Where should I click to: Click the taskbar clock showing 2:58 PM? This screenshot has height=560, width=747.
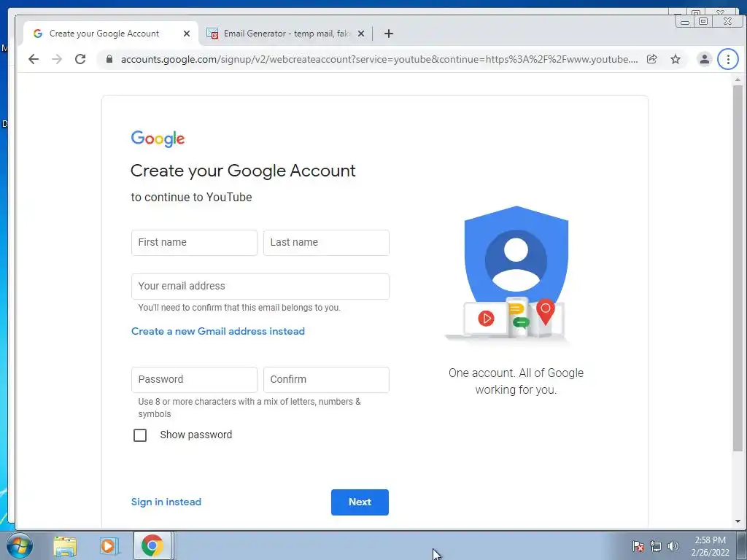pos(710,546)
